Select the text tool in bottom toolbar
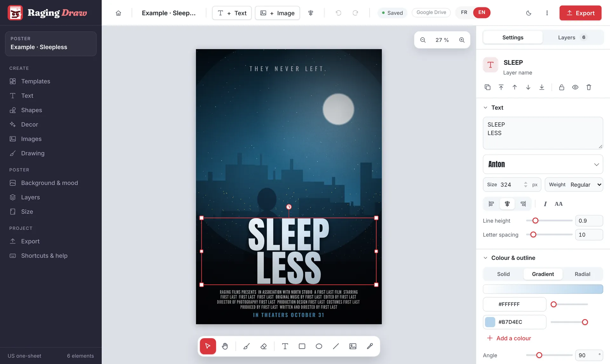This screenshot has width=610, height=364. pyautogui.click(x=285, y=346)
